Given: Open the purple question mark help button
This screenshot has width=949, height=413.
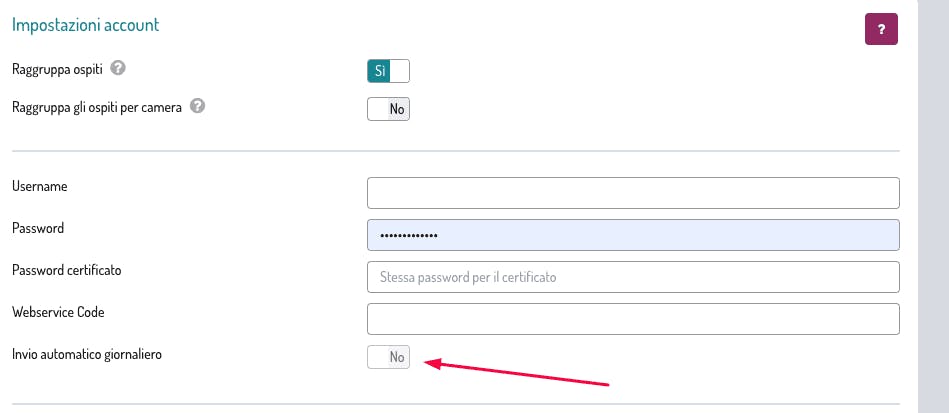Looking at the screenshot, I should 881,29.
